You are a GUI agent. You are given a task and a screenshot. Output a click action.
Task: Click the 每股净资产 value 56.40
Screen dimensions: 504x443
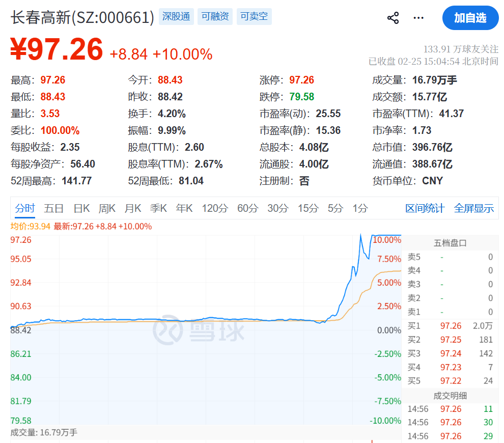point(82,164)
